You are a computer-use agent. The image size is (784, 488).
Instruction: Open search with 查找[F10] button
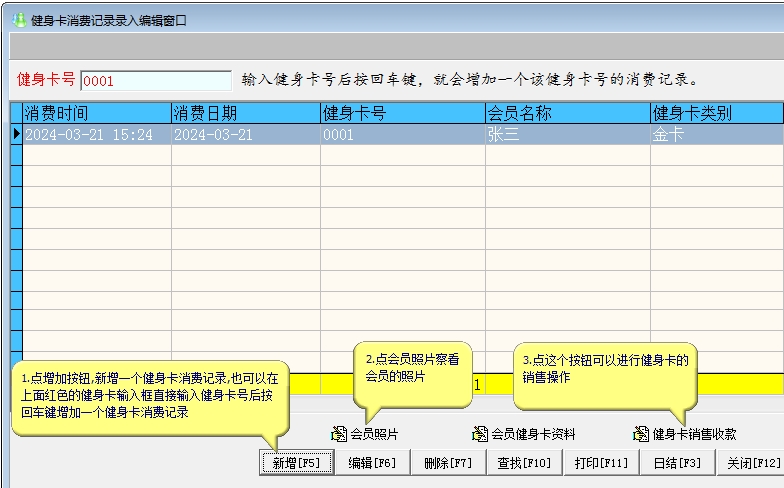[x=524, y=463]
